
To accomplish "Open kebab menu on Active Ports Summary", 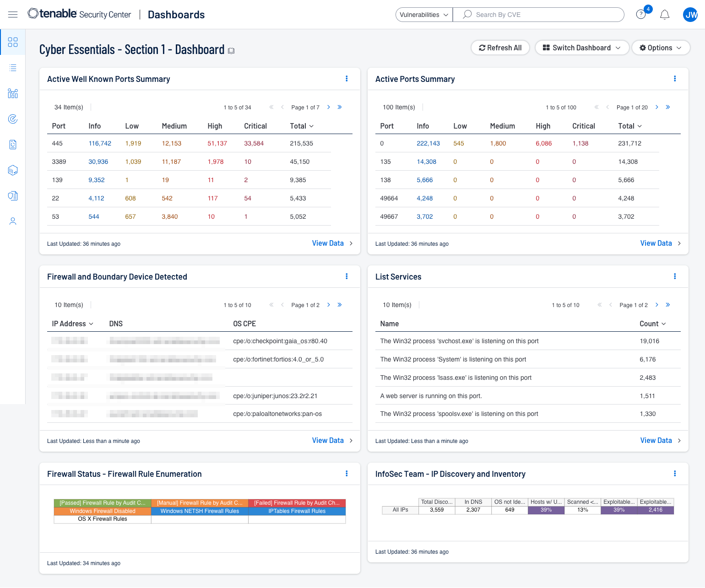I will 674,79.
